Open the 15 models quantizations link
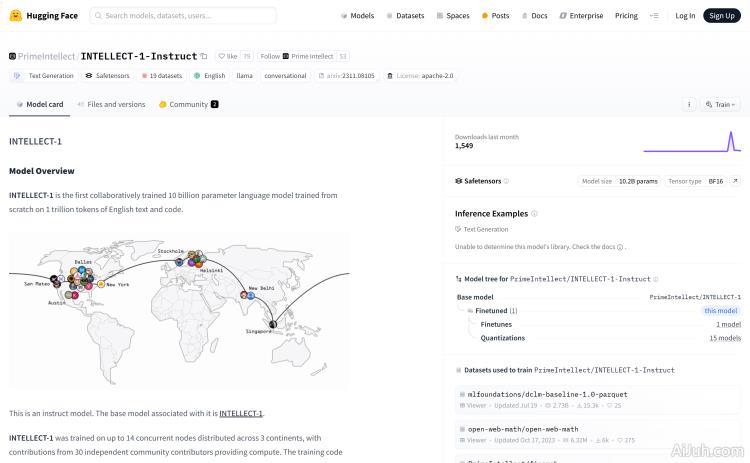Viewport: 750px width, 463px height. click(x=725, y=338)
